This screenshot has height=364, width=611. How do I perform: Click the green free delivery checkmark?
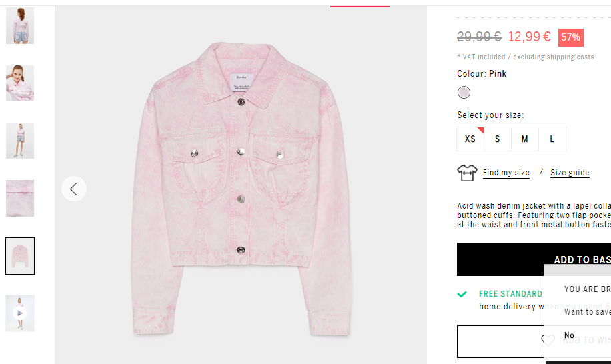pos(462,294)
